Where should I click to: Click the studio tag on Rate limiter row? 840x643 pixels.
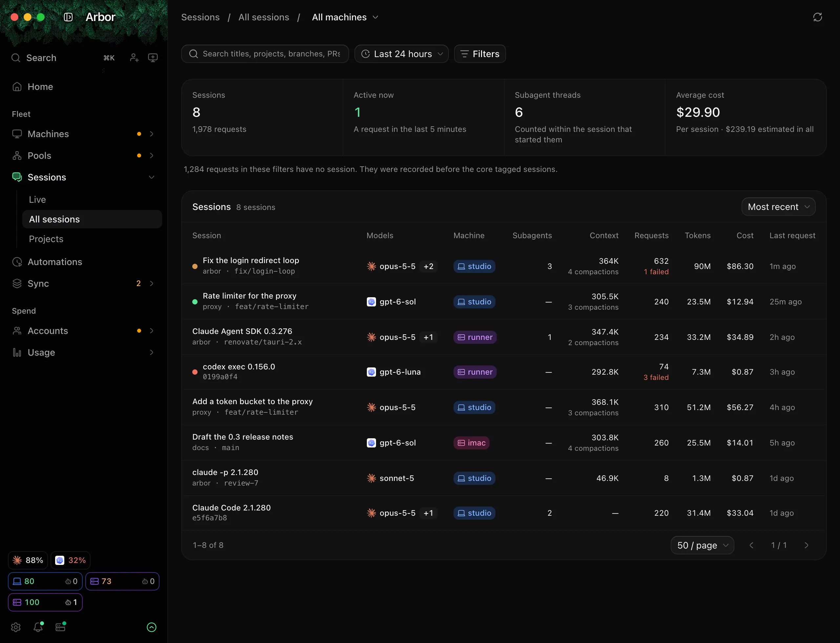[x=474, y=301]
